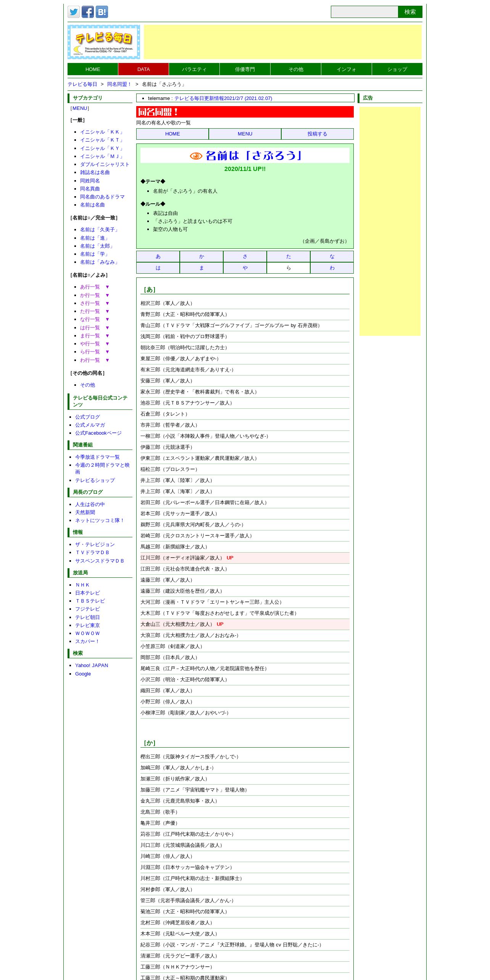This screenshot has height=980, width=490.
Task: Expand な行一覧 with purple arrow
Action: 95,319
